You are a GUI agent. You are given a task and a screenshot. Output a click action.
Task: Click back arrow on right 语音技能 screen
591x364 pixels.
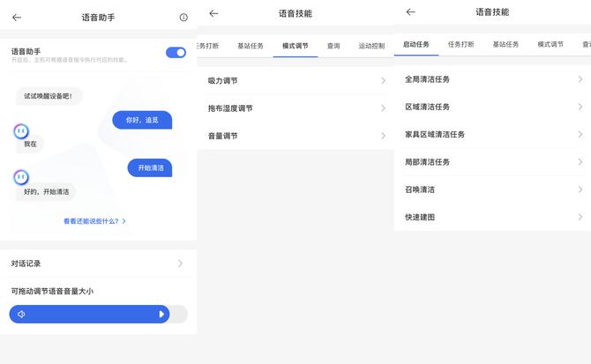tap(410, 12)
